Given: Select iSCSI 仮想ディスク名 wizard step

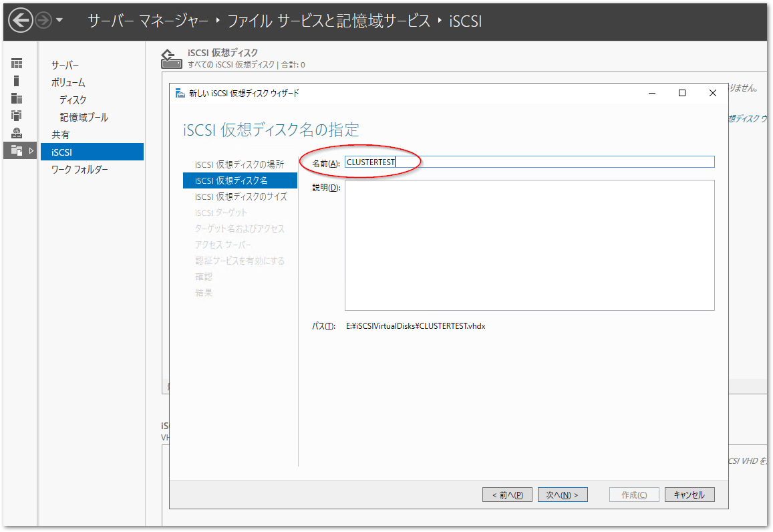Looking at the screenshot, I should coord(240,180).
